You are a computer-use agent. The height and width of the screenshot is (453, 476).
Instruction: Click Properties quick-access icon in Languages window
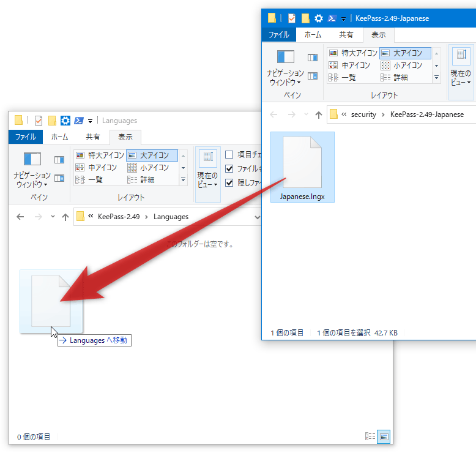(x=39, y=121)
